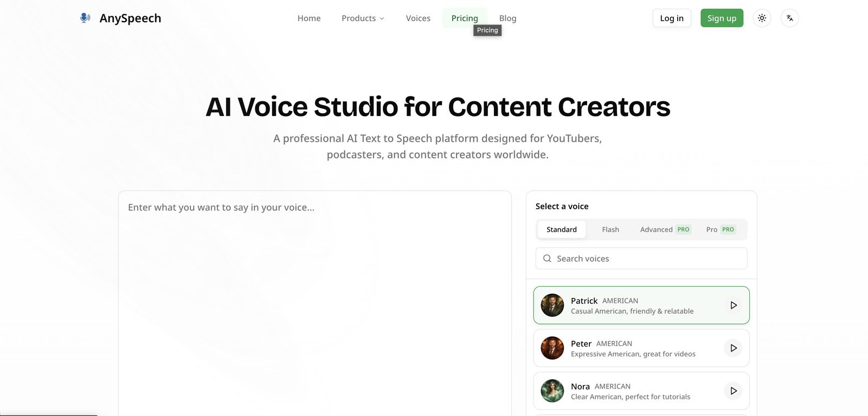Click Patrick's avatar thumbnail
This screenshot has width=868, height=416.
[x=552, y=305]
